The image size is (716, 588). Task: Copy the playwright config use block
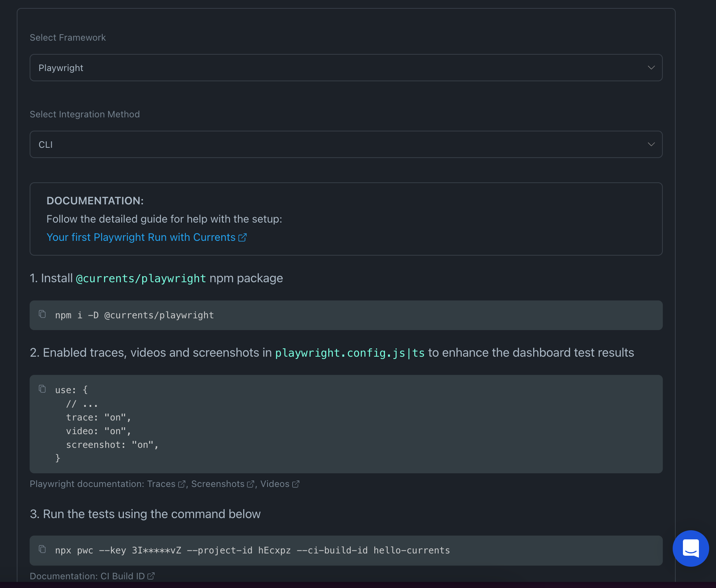pyautogui.click(x=42, y=389)
